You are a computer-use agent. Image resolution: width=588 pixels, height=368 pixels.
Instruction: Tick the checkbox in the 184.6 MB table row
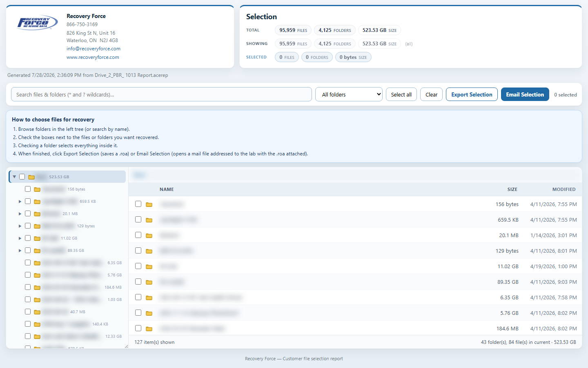coord(138,328)
